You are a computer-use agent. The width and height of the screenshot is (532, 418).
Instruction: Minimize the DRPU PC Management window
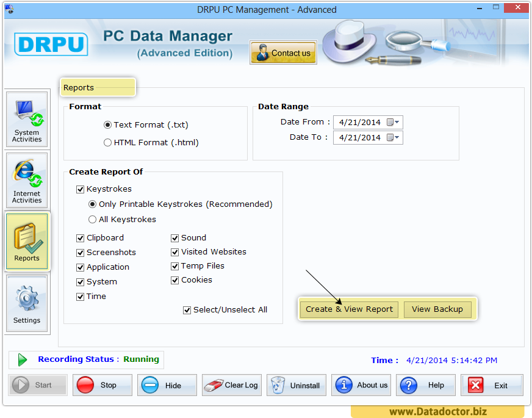coord(480,8)
